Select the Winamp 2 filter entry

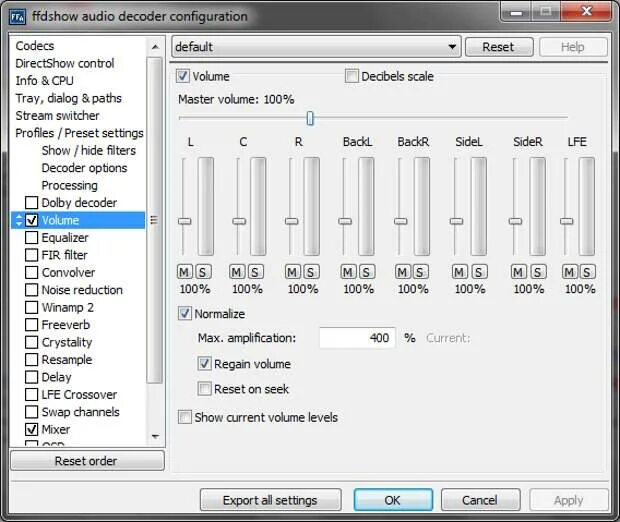[68, 307]
